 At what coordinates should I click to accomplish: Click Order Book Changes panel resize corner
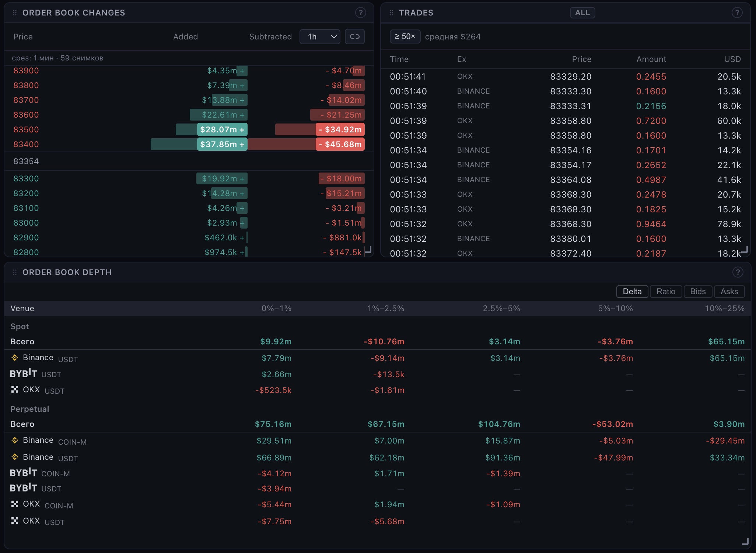pyautogui.click(x=368, y=250)
